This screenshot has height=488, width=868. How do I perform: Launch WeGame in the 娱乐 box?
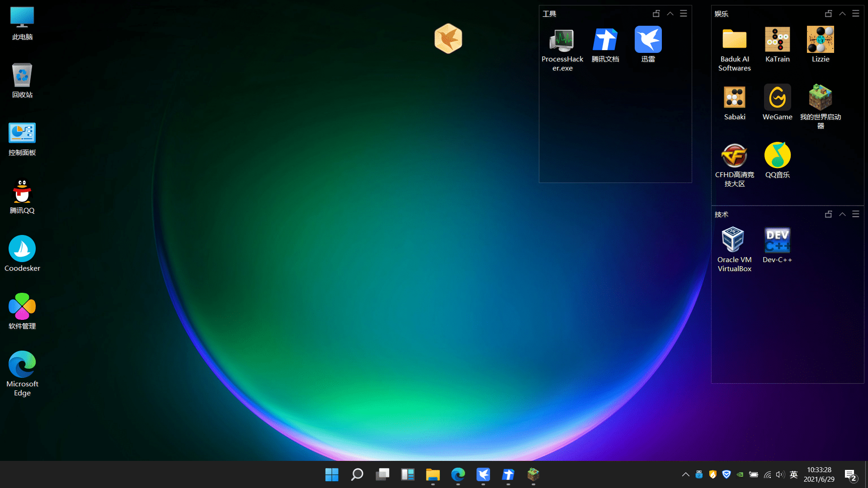[x=778, y=103]
